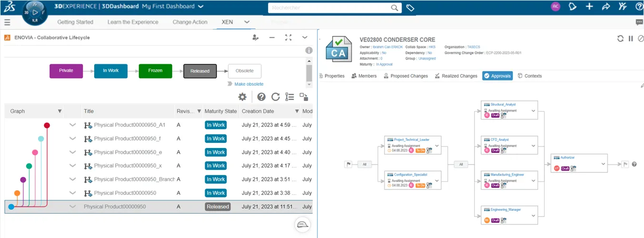Click the info icon in lifecycle widget
The image size is (644, 238).
click(x=309, y=50)
